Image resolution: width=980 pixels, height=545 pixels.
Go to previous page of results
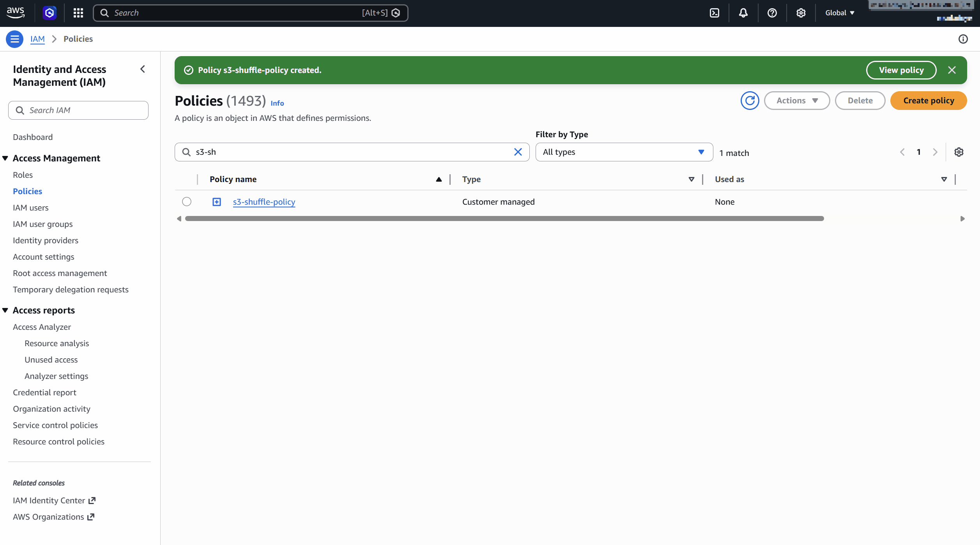902,152
